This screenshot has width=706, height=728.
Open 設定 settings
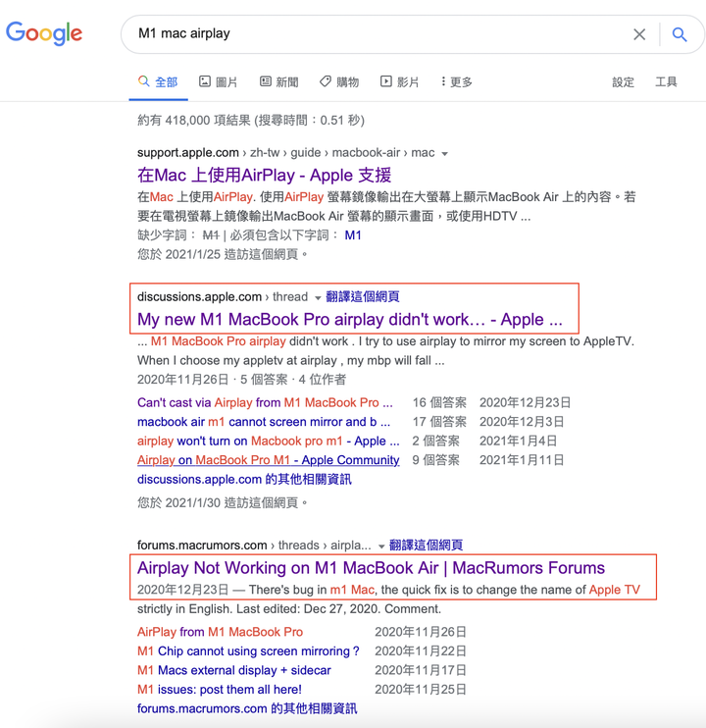[623, 82]
